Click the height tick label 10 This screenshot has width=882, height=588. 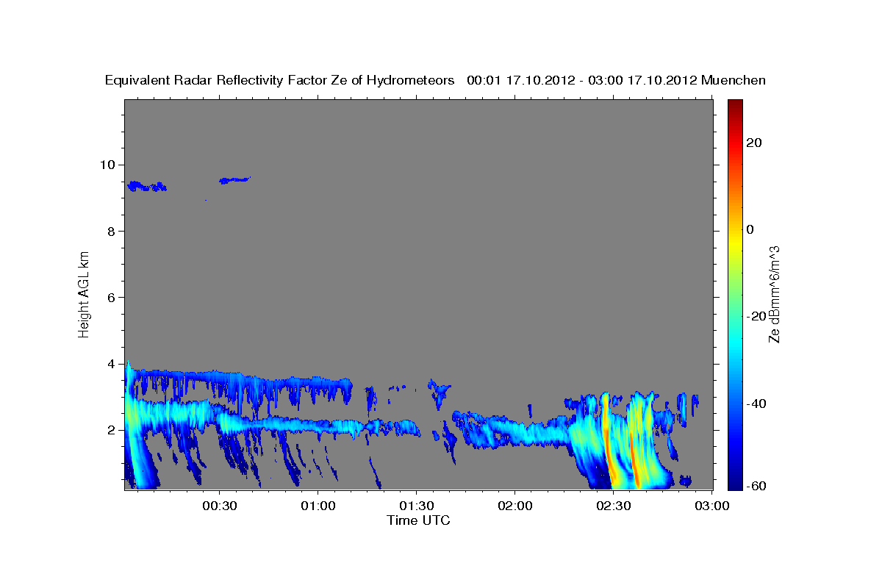point(109,165)
